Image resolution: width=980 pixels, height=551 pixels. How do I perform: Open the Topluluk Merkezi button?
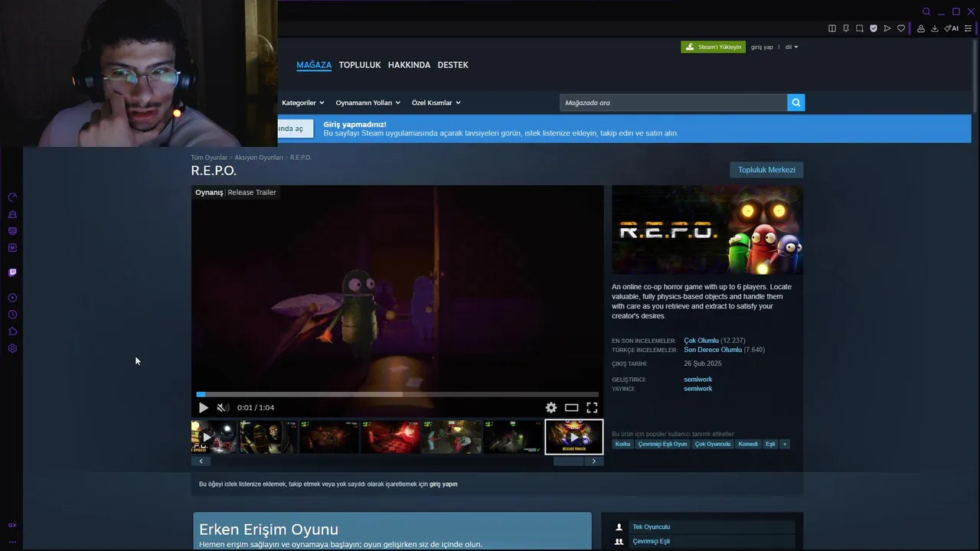pyautogui.click(x=766, y=170)
